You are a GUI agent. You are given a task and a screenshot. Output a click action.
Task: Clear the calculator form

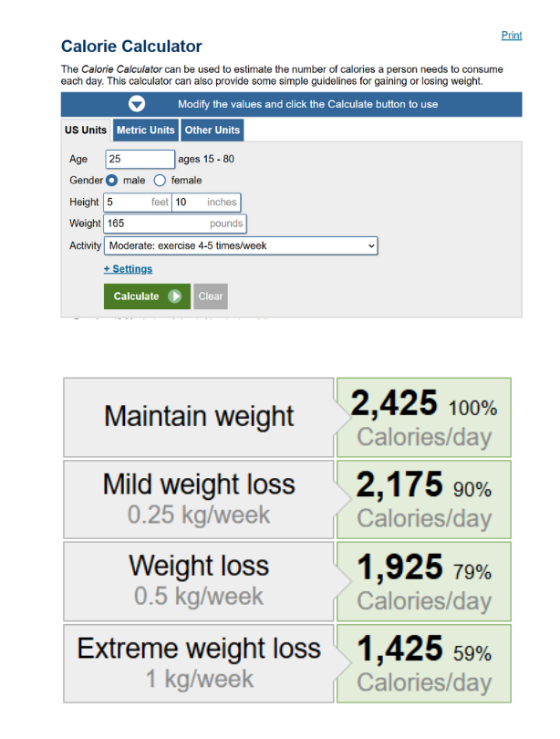(210, 297)
